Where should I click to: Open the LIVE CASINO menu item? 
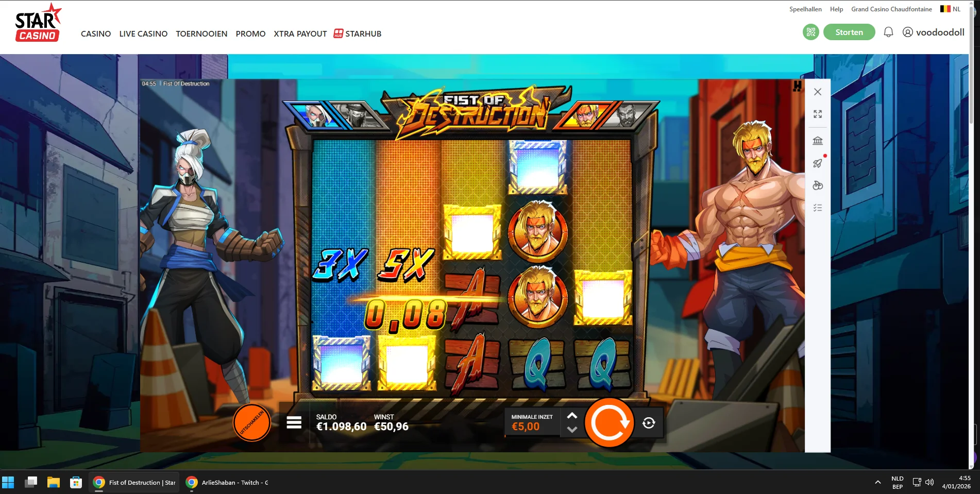[143, 33]
